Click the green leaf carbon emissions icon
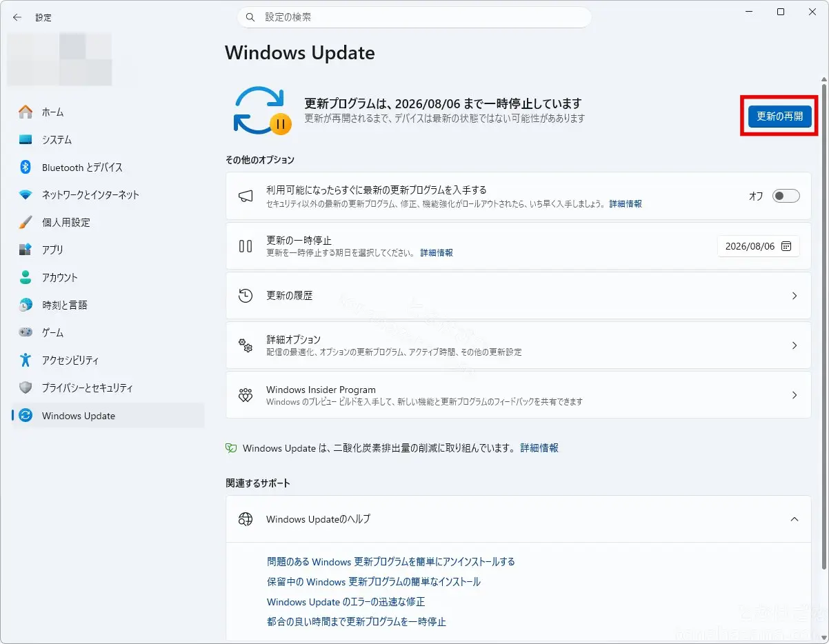 231,448
